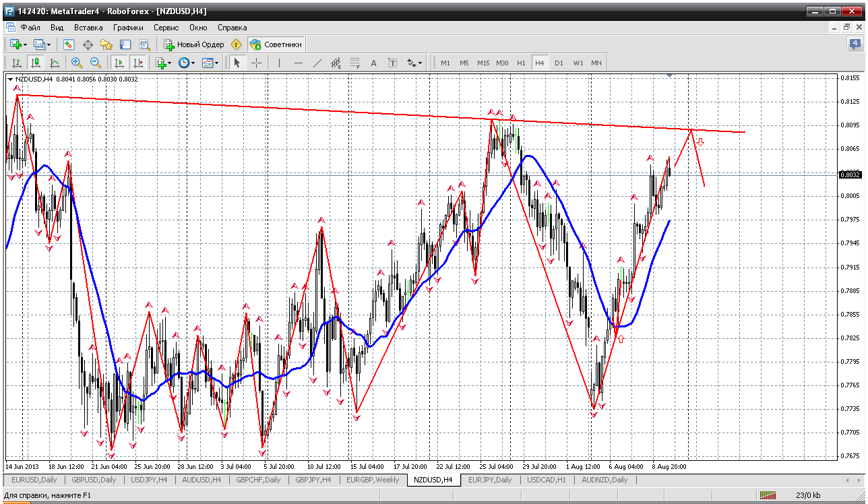Expand the chart templates dropdown
The image size is (868, 504).
pyautogui.click(x=211, y=63)
